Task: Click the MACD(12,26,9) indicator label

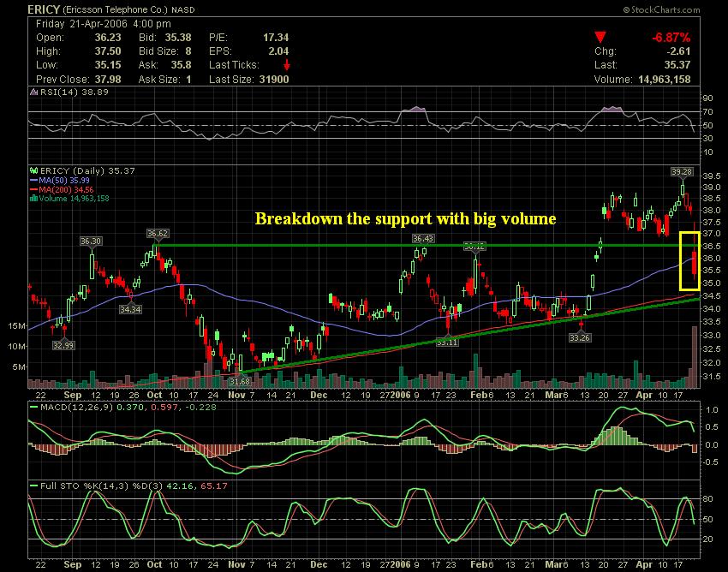Action: click(x=76, y=408)
